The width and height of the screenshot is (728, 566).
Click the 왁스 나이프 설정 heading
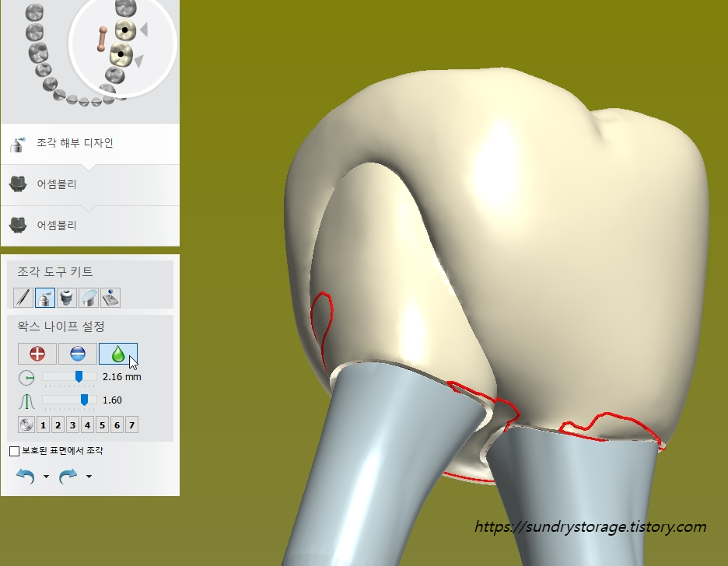tap(61, 327)
